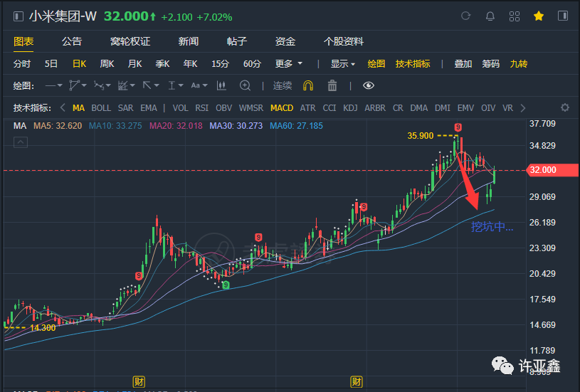The image size is (580, 392).
Task: Toggle the magnet snap icon
Action: pyautogui.click(x=308, y=86)
